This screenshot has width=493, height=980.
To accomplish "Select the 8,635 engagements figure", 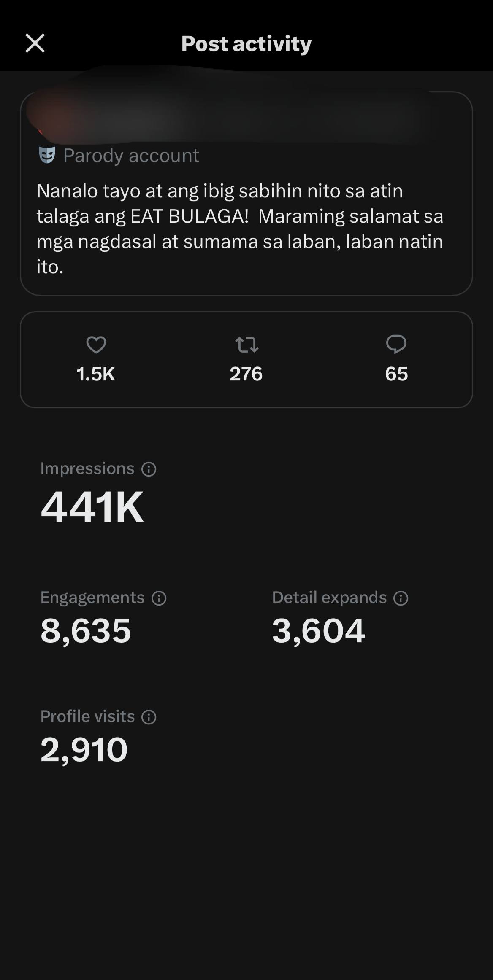I will [x=86, y=631].
